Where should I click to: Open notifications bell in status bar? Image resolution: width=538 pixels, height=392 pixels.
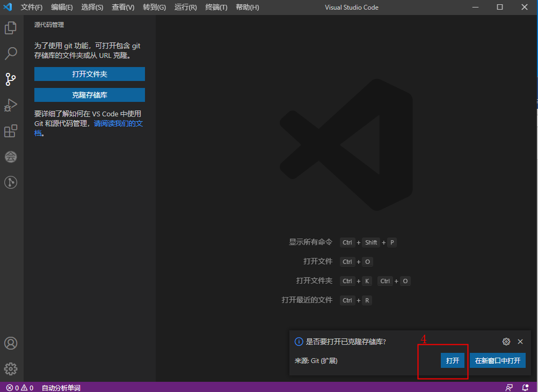(x=525, y=388)
